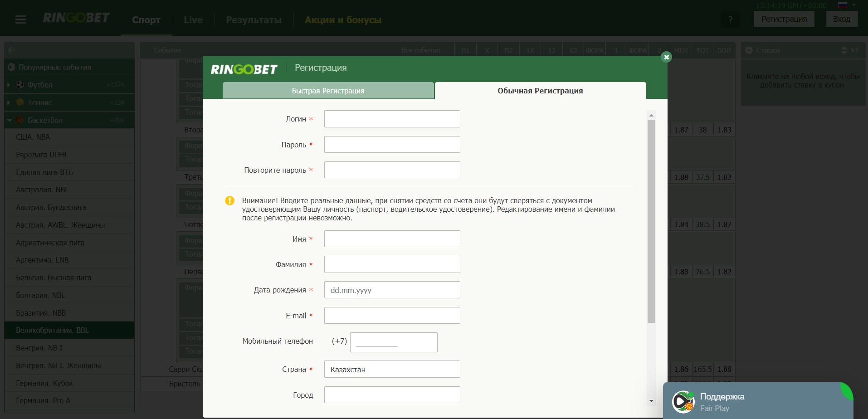Click the back arrow in sports sidebar
Viewport: 868px width, 419px height.
click(x=12, y=50)
